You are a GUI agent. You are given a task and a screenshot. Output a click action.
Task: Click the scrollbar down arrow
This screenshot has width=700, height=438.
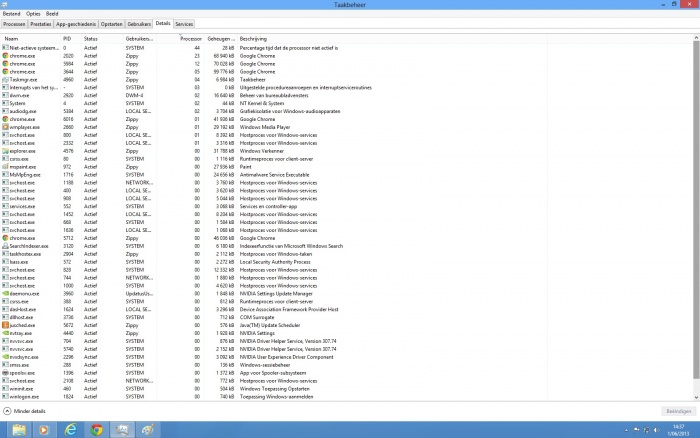(x=696, y=397)
